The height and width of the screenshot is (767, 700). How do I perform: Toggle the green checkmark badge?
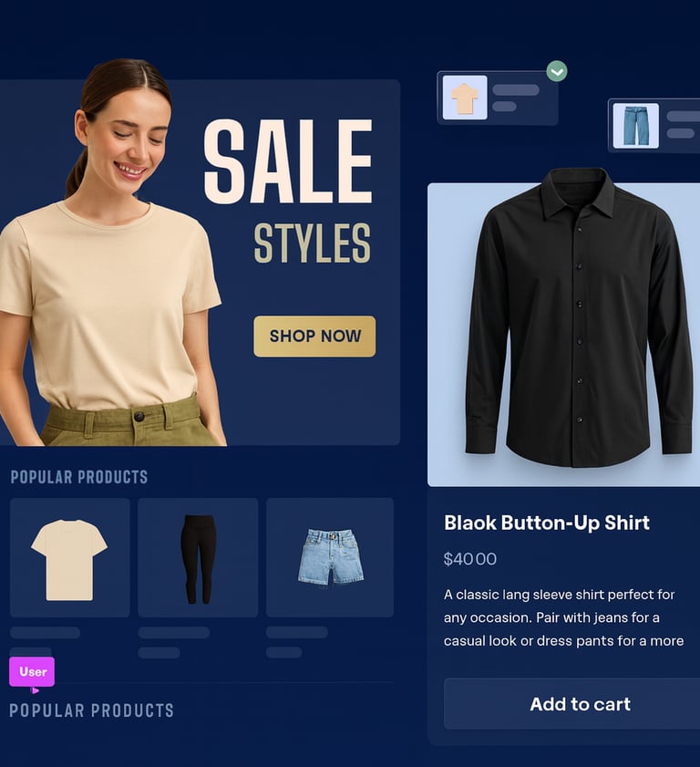pyautogui.click(x=557, y=71)
